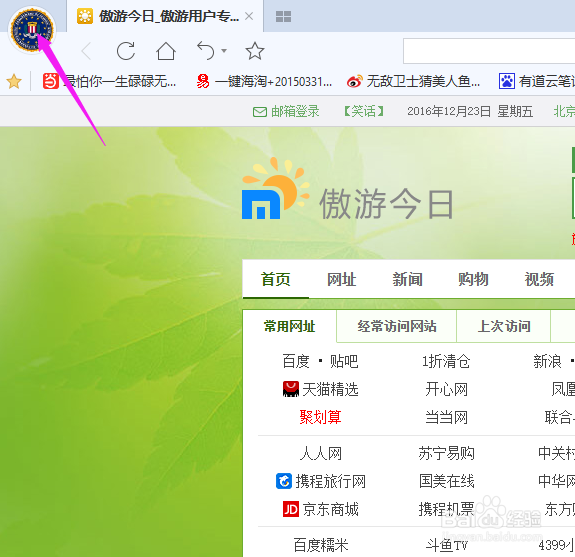
Task: Switch to 首页 tab
Action: 275,279
